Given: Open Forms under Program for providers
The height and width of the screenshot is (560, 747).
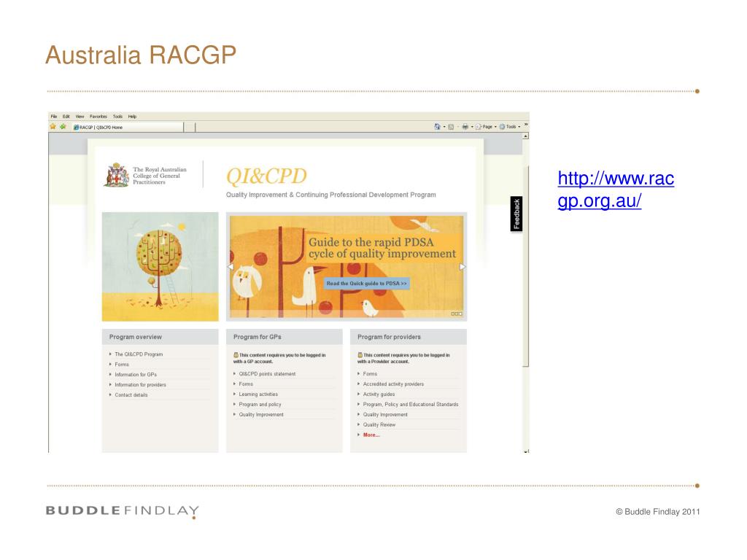Looking at the screenshot, I should click(x=370, y=374).
